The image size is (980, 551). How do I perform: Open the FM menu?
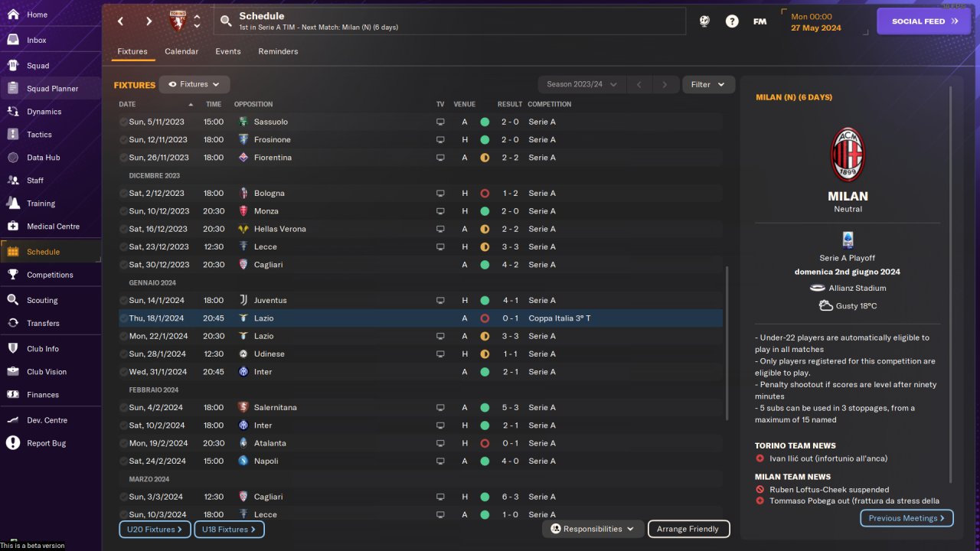pos(759,21)
